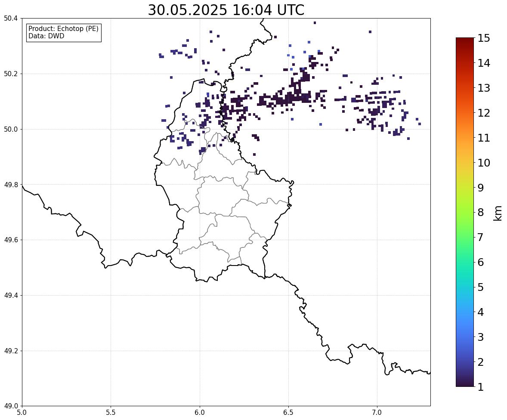Image resolution: width=507 pixels, height=420 pixels.
Task: Click the 'Data: DWD' legend line
Action: point(46,36)
